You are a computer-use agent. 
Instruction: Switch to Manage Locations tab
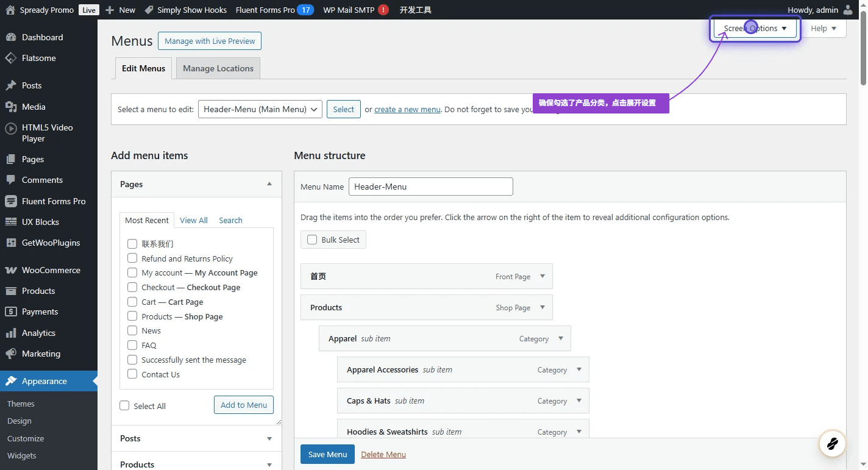(218, 68)
